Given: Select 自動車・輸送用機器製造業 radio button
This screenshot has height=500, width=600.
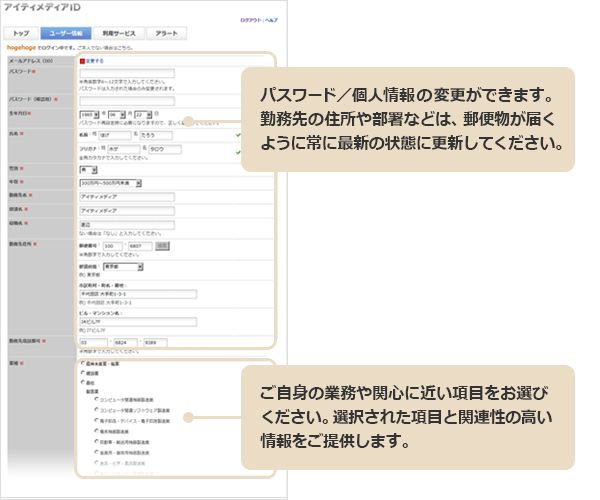Looking at the screenshot, I should [96, 441].
